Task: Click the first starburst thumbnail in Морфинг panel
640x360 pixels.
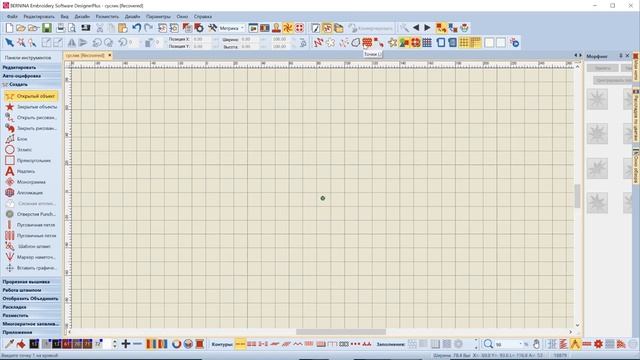Action: [597, 99]
